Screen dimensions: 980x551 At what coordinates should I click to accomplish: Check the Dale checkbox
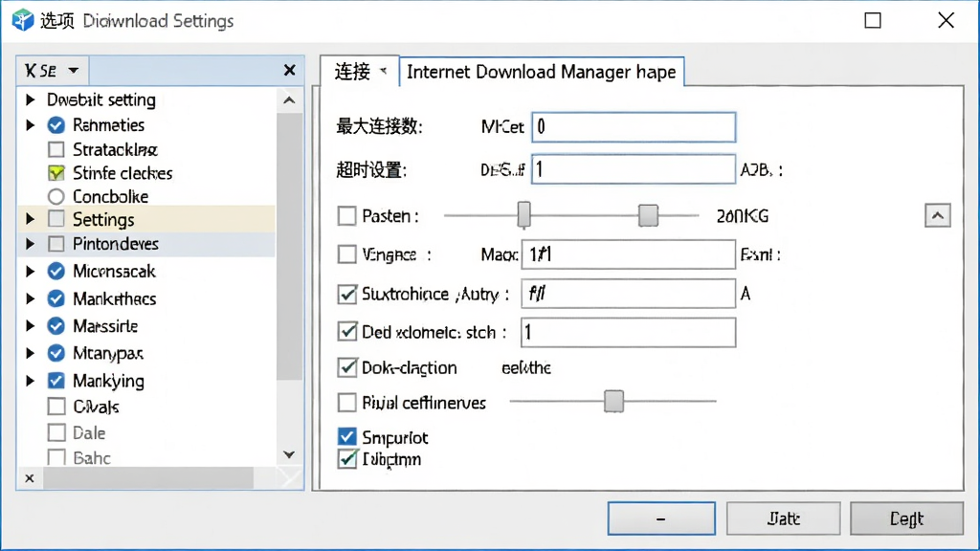pos(56,432)
